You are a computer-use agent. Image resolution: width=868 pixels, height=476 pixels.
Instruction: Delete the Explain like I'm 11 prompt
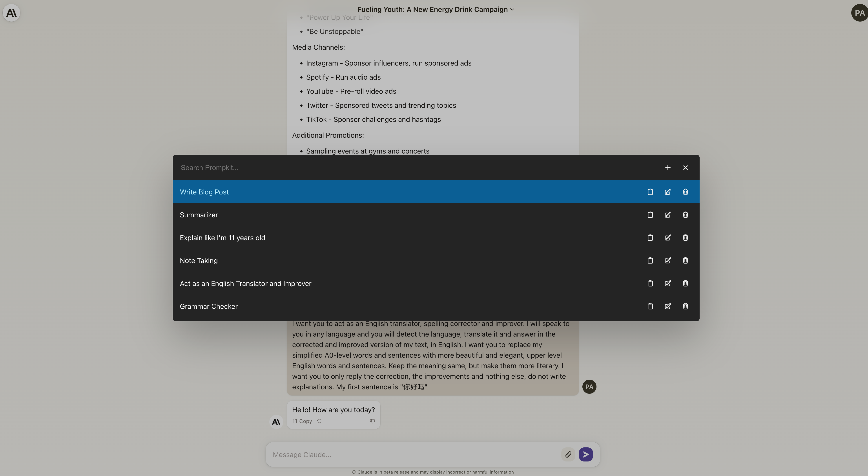pos(685,238)
